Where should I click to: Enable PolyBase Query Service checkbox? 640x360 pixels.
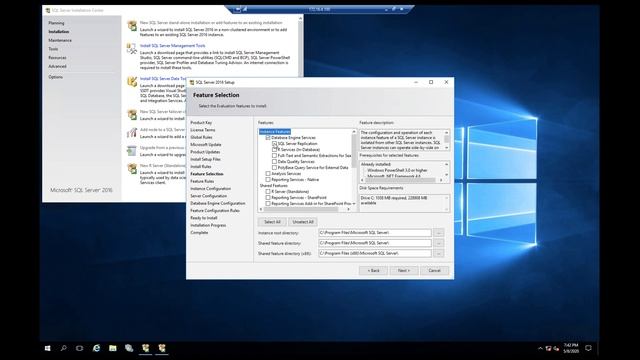(274, 168)
